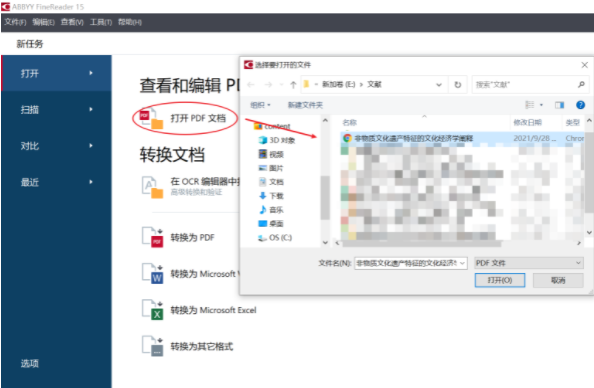594x388 pixels.
Task: Open the PDF 文件 file type dropdown
Action: pyautogui.click(x=528, y=263)
